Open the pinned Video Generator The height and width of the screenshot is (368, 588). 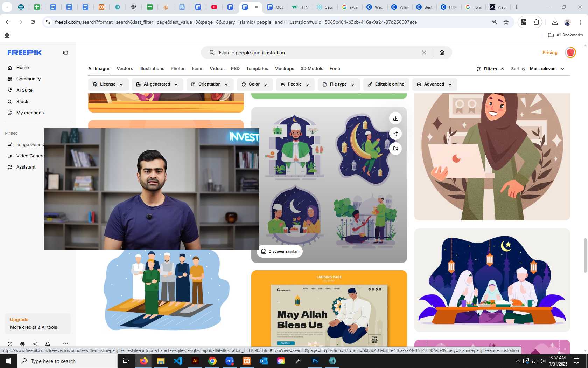coord(26,156)
